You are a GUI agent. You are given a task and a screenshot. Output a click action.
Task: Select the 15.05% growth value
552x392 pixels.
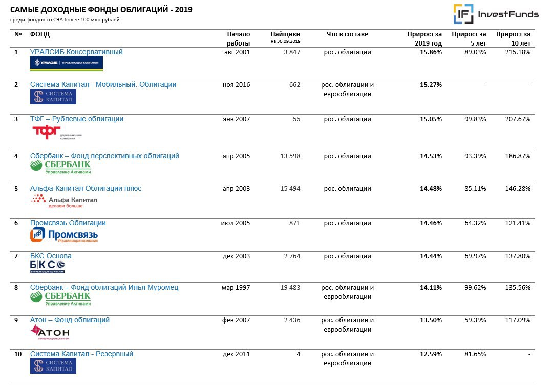click(431, 119)
